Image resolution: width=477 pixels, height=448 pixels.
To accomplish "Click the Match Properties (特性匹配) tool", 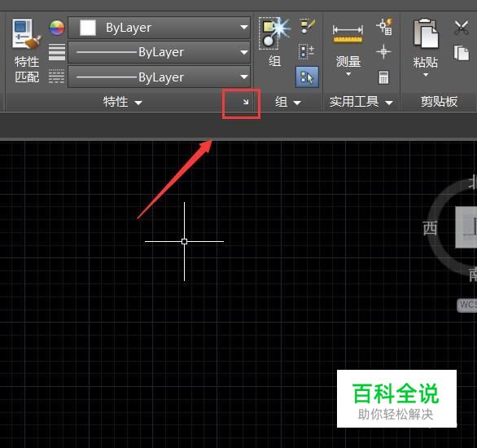I will [x=27, y=51].
